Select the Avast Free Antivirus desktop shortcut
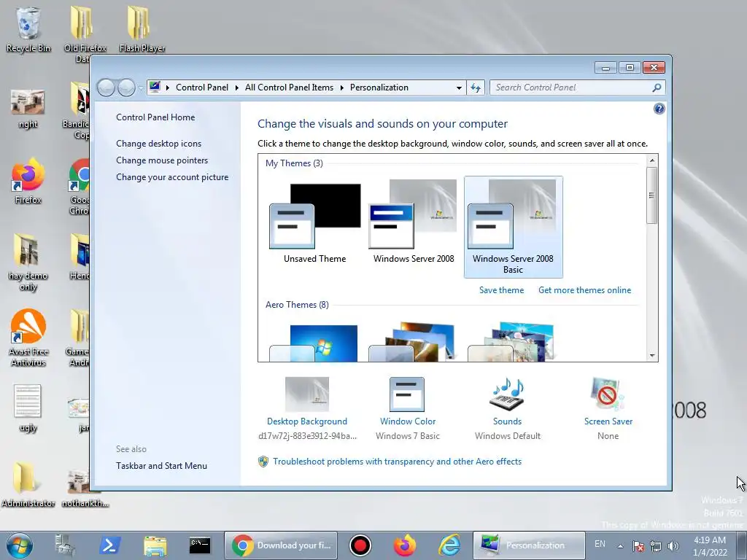747x560 pixels. click(x=28, y=338)
